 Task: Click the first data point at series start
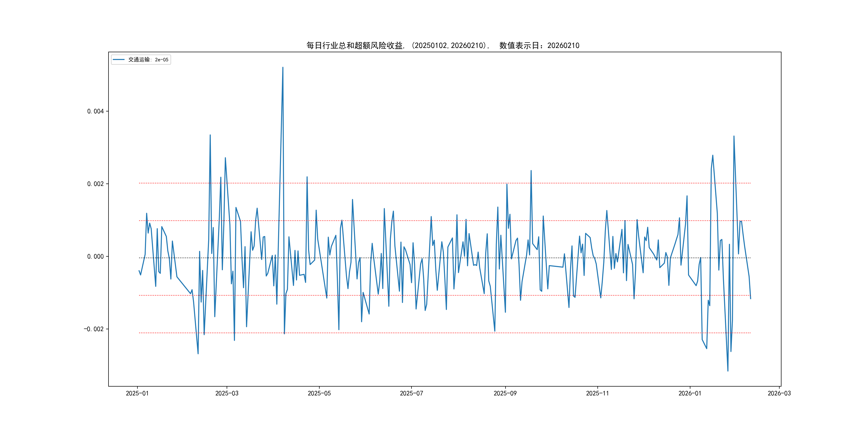pos(139,271)
